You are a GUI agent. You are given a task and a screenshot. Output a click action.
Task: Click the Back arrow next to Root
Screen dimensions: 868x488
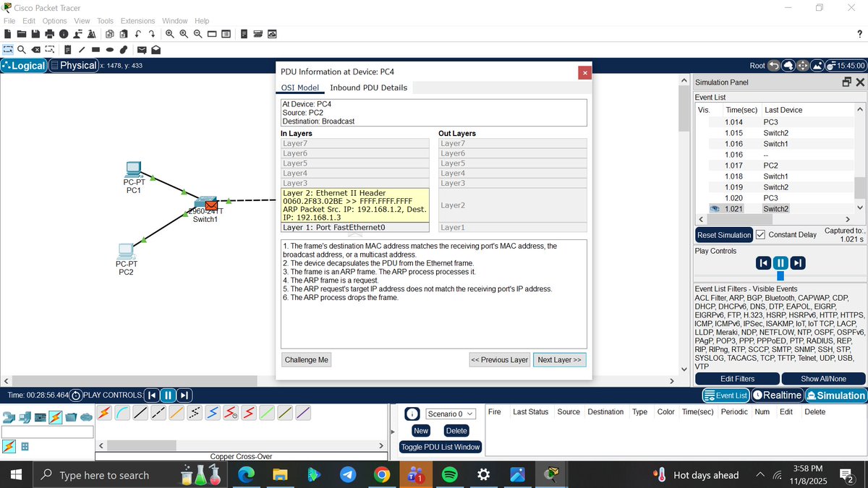774,66
